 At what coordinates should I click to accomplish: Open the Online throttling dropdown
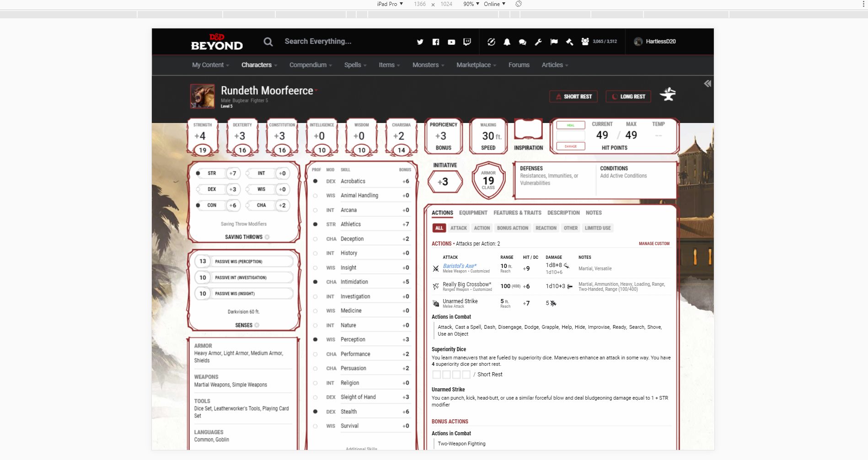(x=494, y=4)
